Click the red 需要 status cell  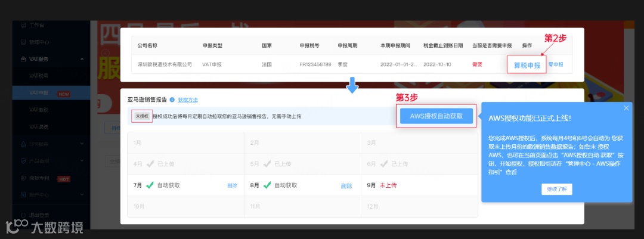click(477, 64)
